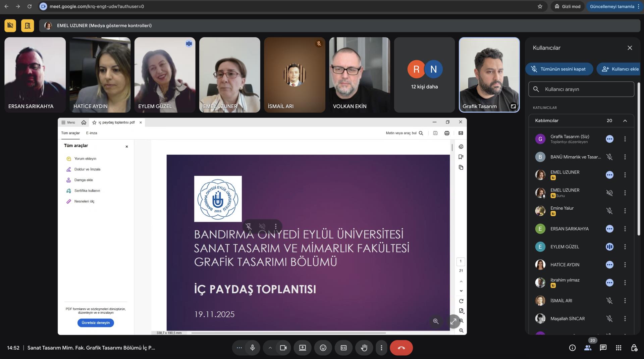Open meeting details info icon
This screenshot has width=644, height=359.
tap(572, 348)
